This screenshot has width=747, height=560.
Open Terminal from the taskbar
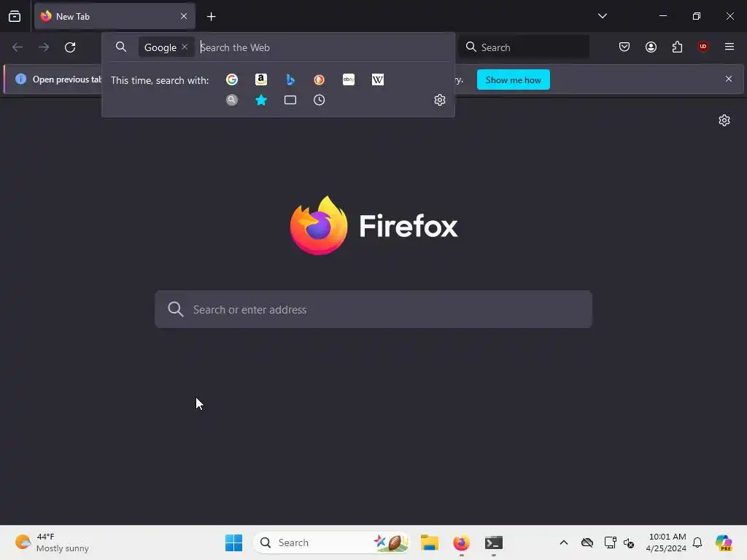[494, 542]
